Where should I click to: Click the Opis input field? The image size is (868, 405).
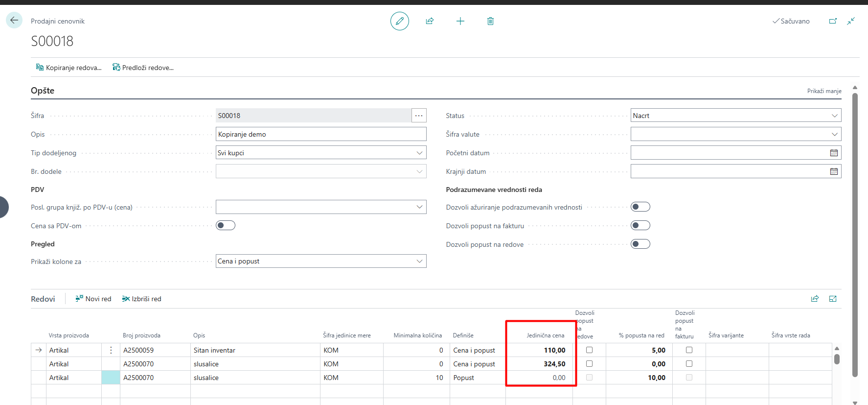(x=321, y=134)
